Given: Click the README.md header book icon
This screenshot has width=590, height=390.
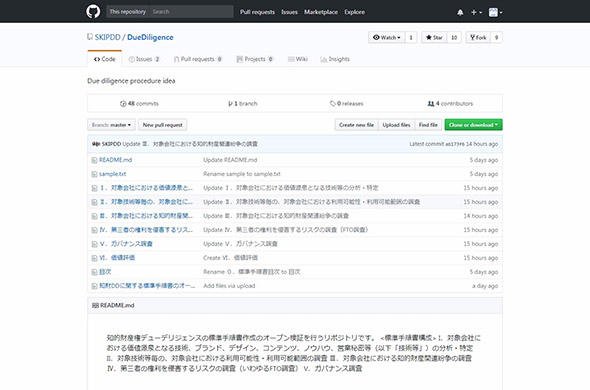Looking at the screenshot, I should (95, 305).
